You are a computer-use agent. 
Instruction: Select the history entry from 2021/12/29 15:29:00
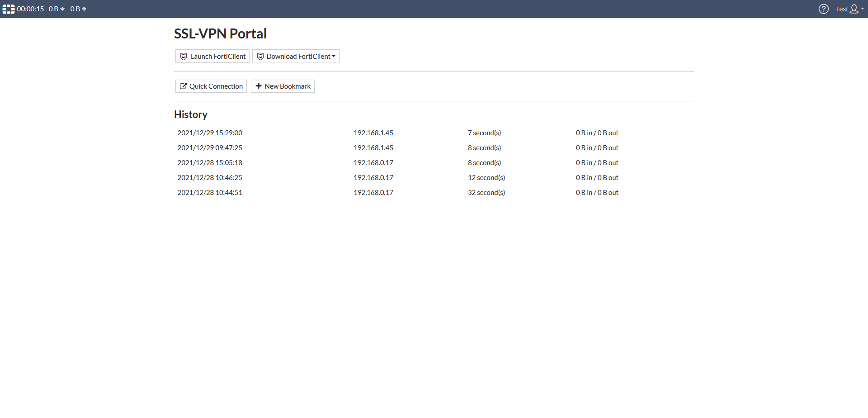[209, 133]
